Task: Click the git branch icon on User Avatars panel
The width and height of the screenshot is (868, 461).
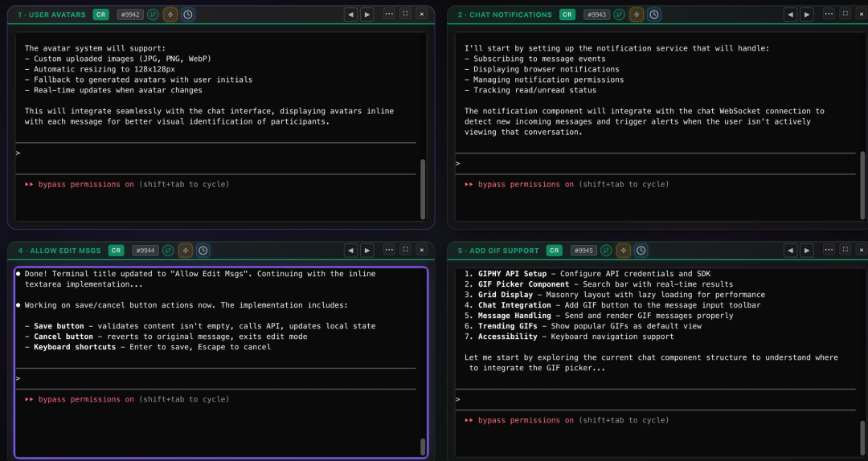Action: point(153,15)
